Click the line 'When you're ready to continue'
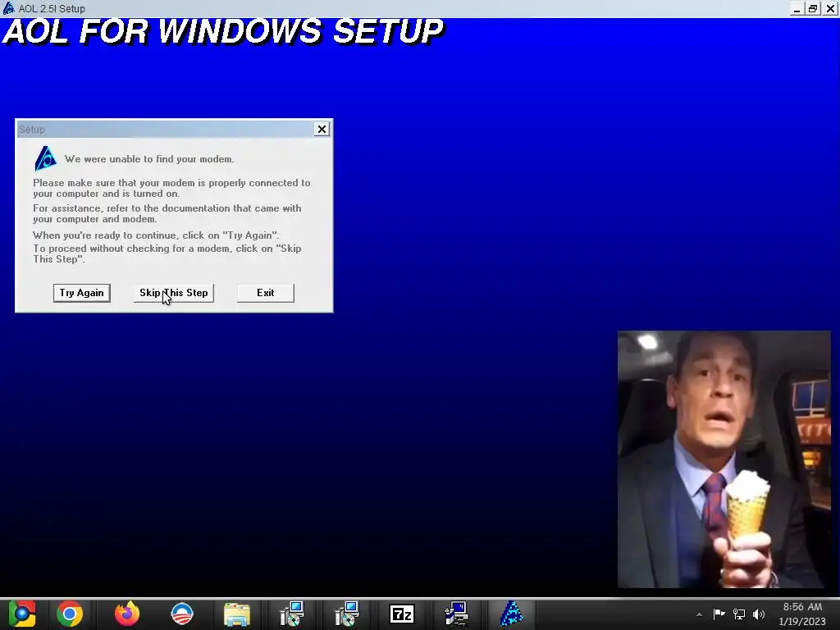The image size is (840, 630). click(x=156, y=235)
